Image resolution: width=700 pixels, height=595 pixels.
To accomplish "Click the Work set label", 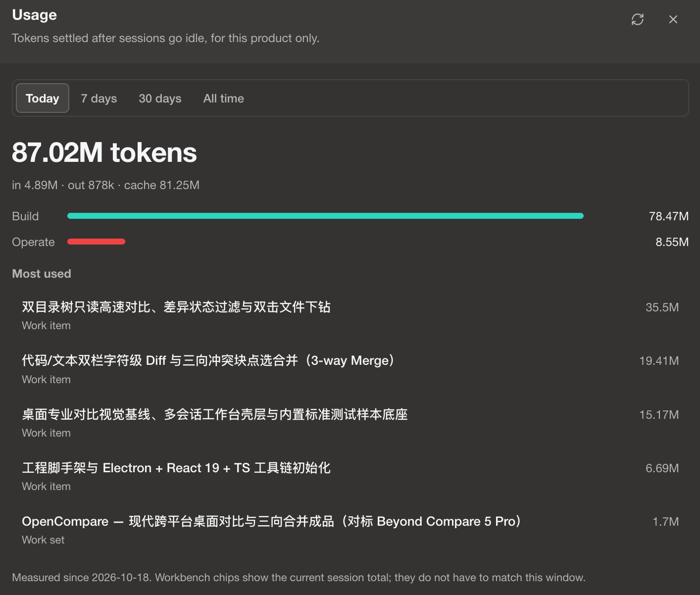I will pos(43,540).
